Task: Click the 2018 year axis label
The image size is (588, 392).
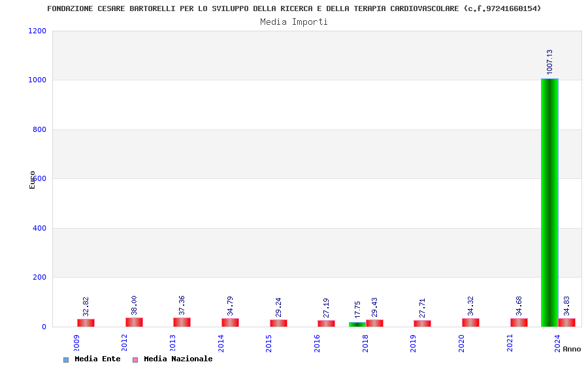Action: pyautogui.click(x=365, y=343)
